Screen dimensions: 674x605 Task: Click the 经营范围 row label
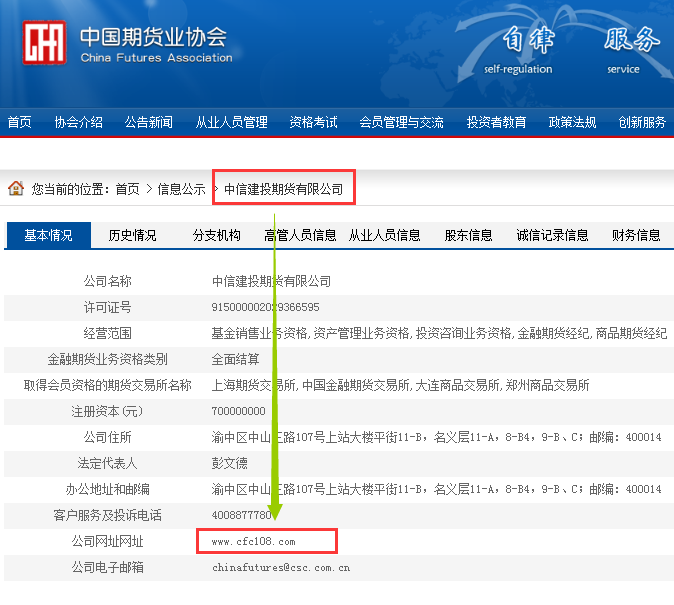107,333
